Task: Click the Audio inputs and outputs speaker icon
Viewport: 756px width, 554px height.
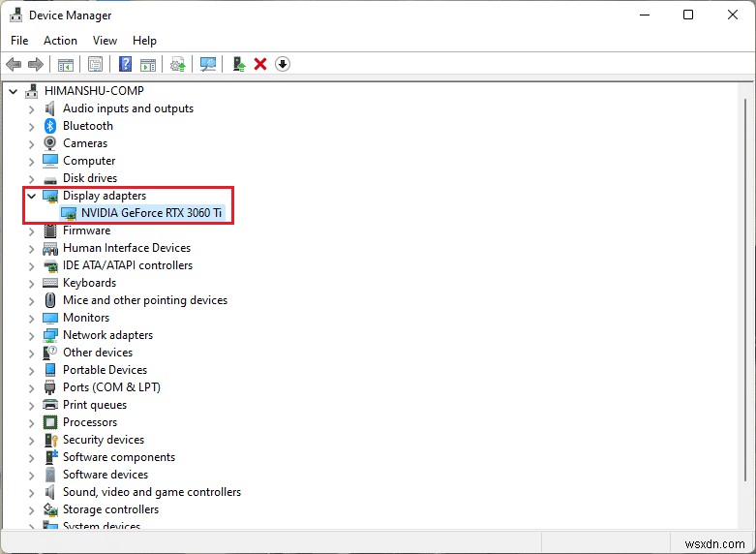Action: tap(50, 108)
